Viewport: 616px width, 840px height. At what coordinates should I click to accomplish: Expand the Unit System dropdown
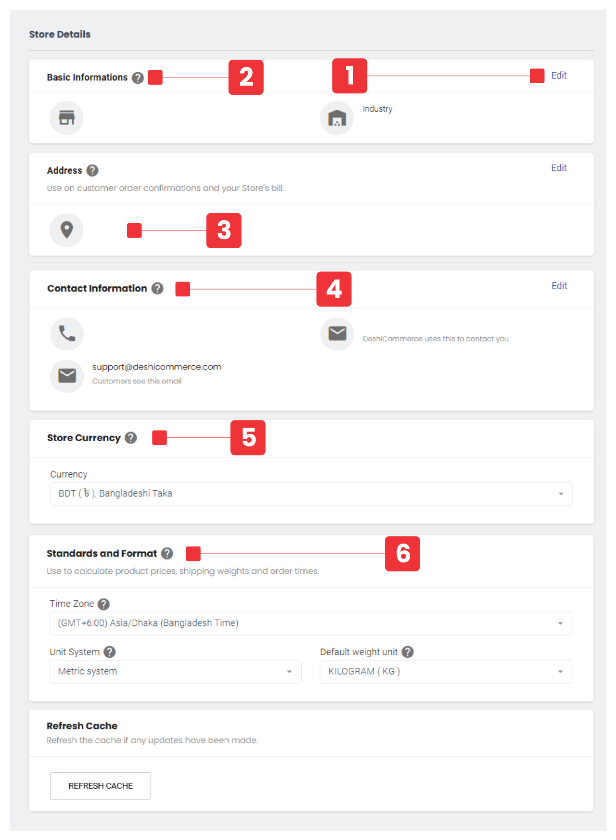pos(175,671)
